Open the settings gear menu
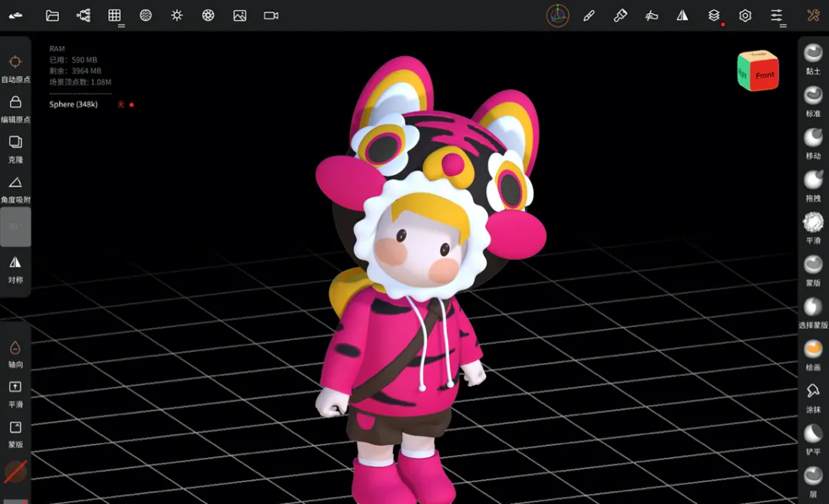The width and height of the screenshot is (829, 504). [x=745, y=15]
